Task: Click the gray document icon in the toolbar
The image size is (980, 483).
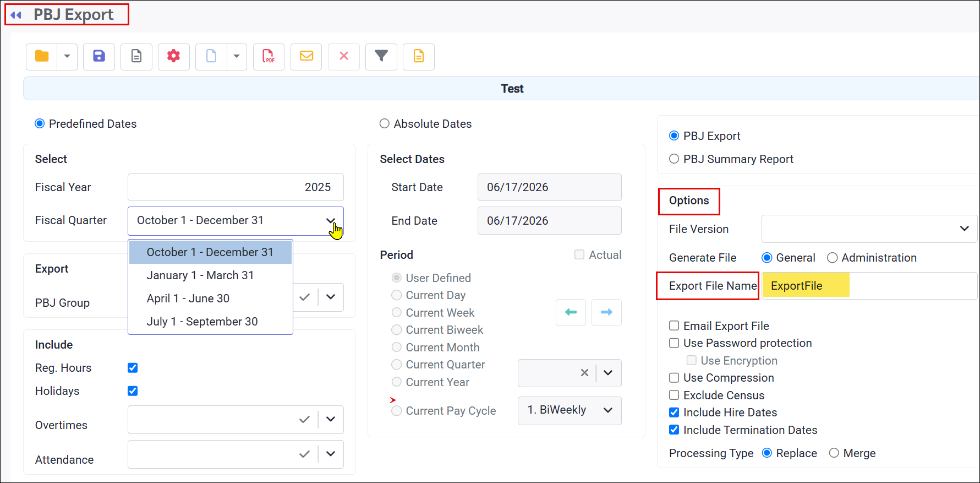Action: (136, 56)
